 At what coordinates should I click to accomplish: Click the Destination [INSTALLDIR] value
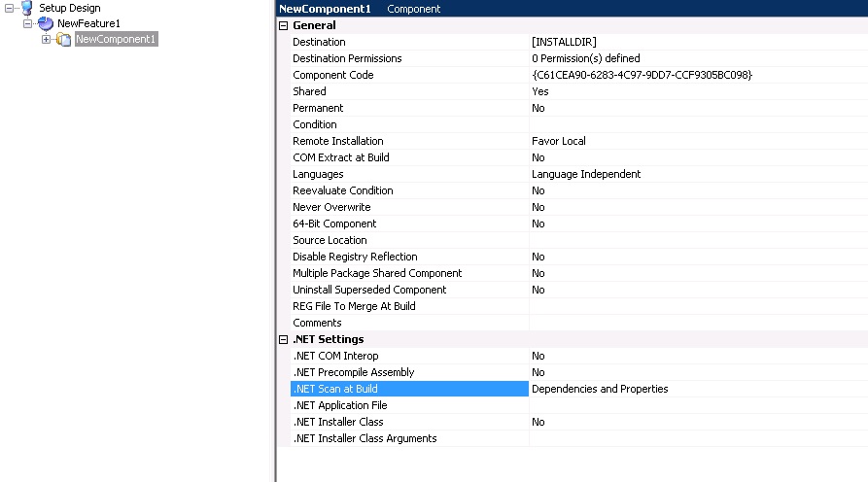[564, 43]
